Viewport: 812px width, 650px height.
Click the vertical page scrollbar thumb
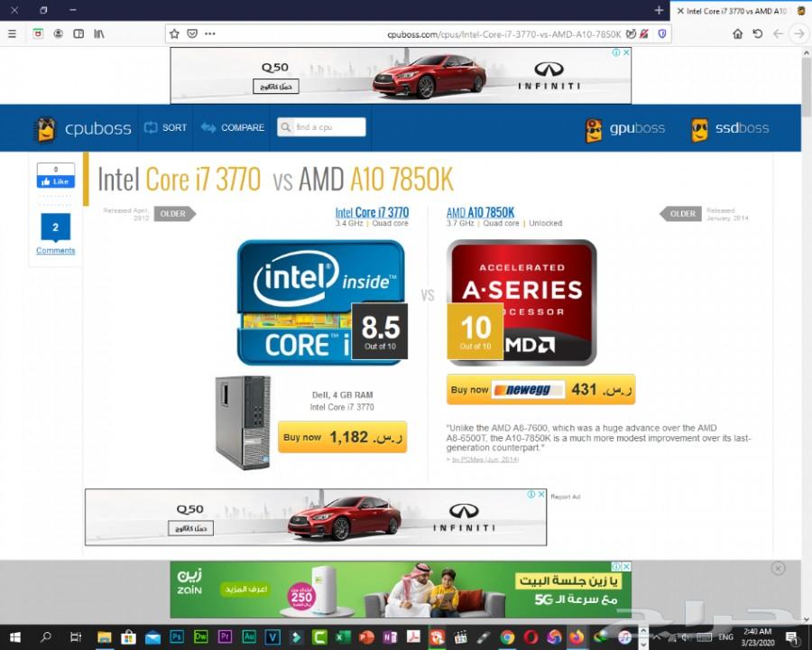tap(807, 87)
